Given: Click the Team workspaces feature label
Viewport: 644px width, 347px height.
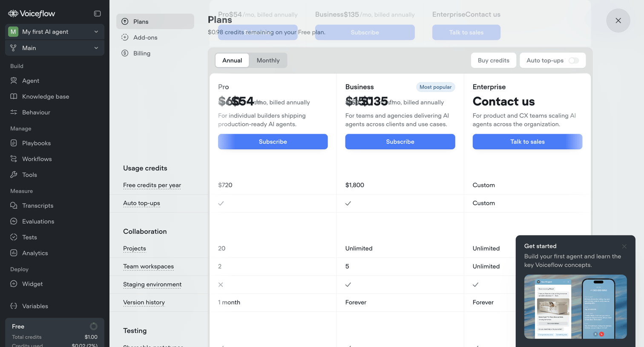Looking at the screenshot, I should click(x=148, y=266).
